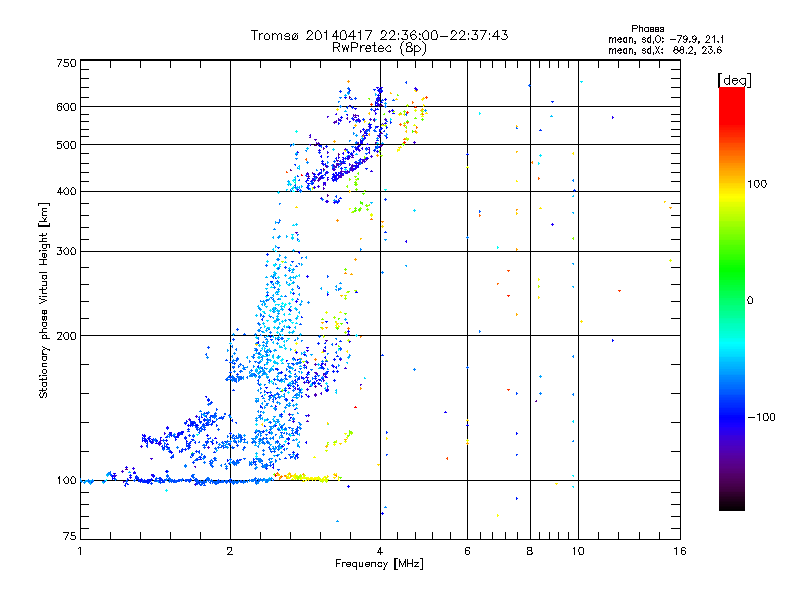
Task: Click the y-axis '400' tick label
Action: point(66,191)
